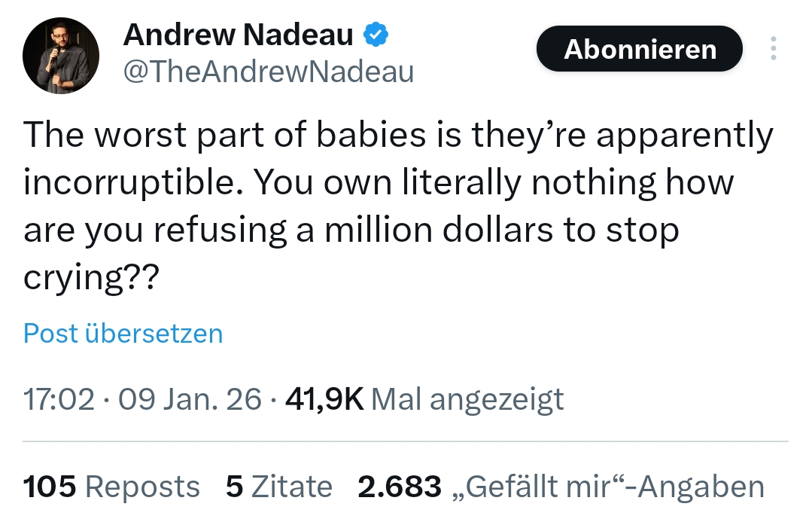Click the „Gefällt mir“-Angaben label
Screen dimensions: 812x522
tap(608, 487)
